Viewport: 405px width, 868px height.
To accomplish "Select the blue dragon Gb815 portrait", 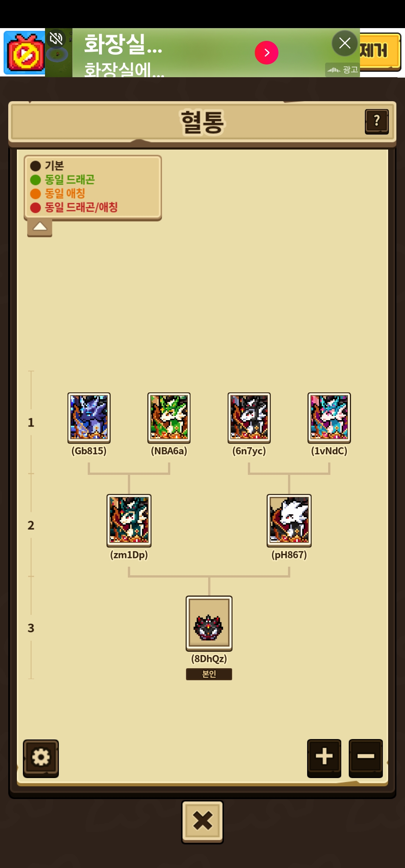I will (89, 418).
